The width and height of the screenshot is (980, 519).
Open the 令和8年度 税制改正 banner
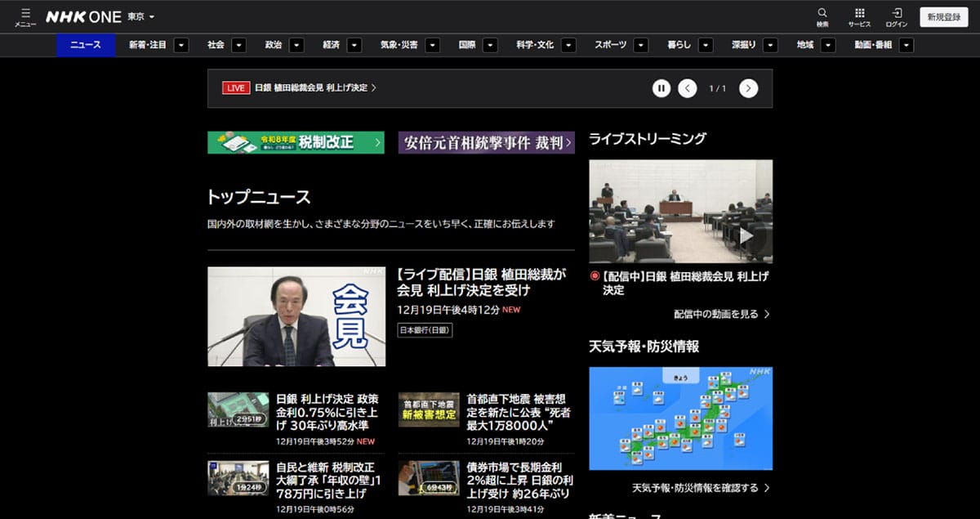tap(295, 141)
